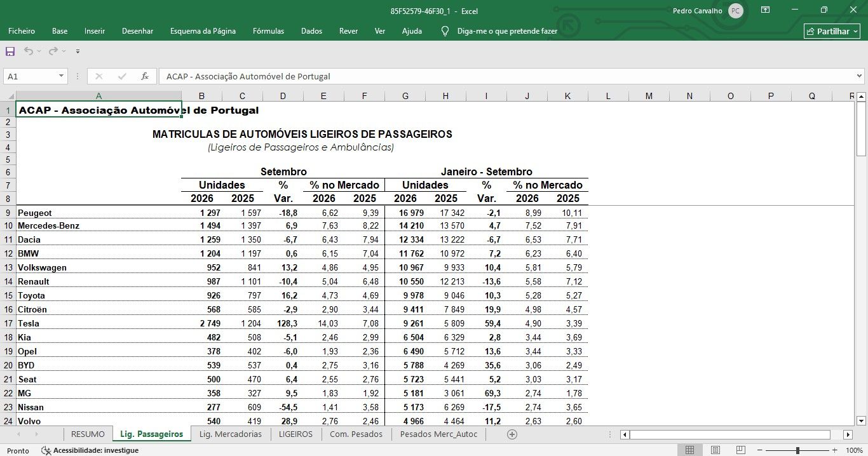The width and height of the screenshot is (868, 456).
Task: Switch to Page Break Preview view
Action: click(x=742, y=450)
